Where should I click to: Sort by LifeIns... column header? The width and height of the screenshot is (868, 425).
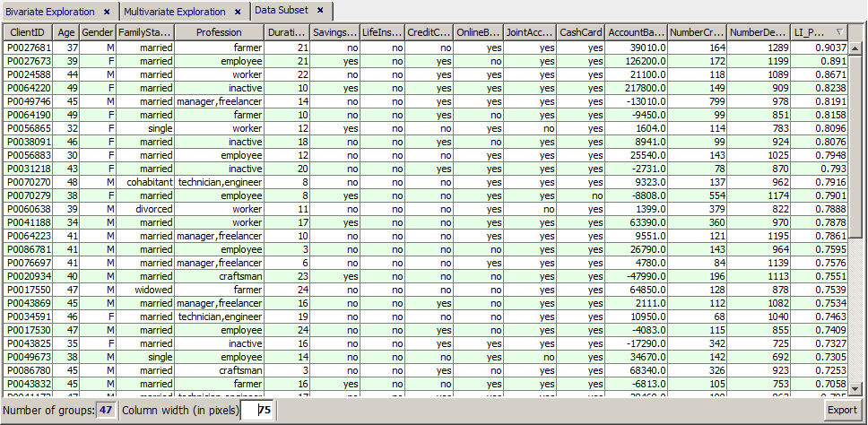[383, 32]
